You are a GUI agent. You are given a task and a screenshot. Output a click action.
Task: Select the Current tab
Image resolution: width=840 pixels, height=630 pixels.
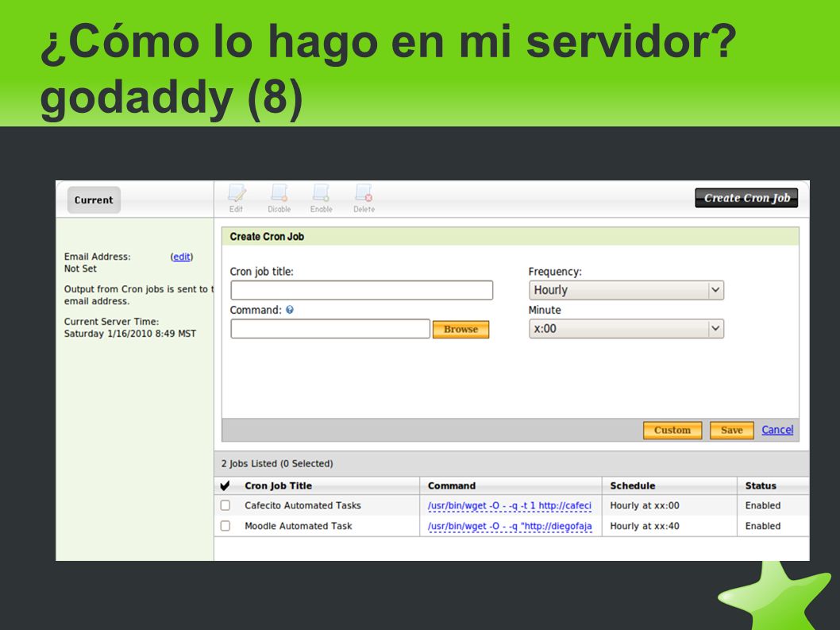point(94,200)
